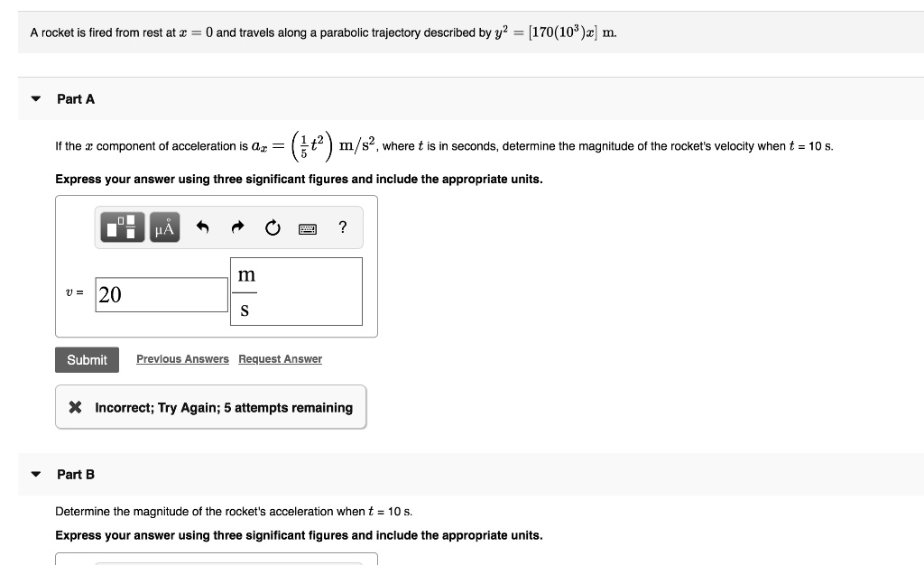This screenshot has width=924, height=565.
Task: Reset the answer using the circular reset icon
Action: click(x=273, y=227)
